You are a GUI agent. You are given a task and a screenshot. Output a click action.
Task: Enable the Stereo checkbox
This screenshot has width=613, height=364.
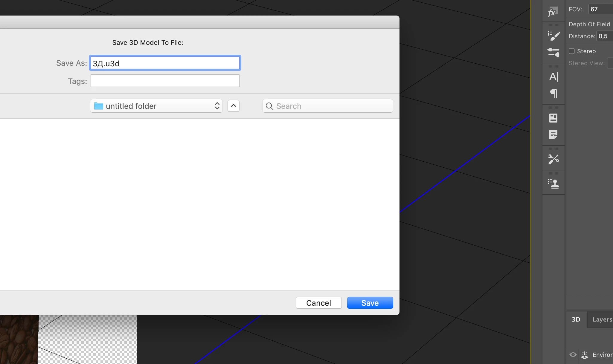[572, 51]
